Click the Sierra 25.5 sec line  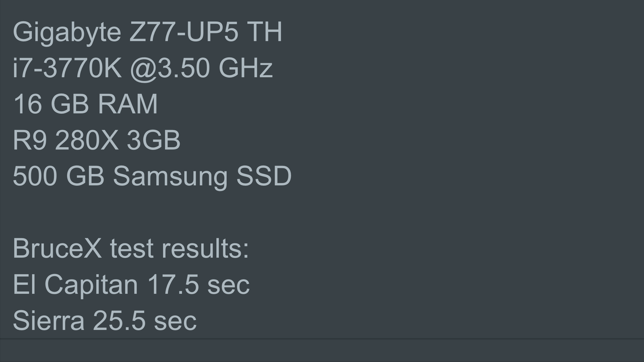tap(105, 321)
